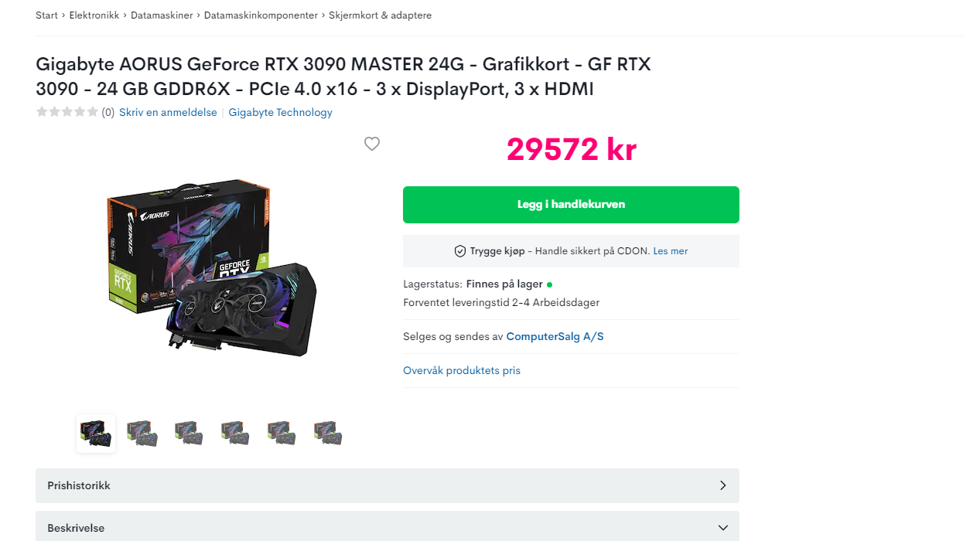This screenshot has width=980, height=541.
Task: Add product with Legg i handlekurven
Action: click(571, 205)
